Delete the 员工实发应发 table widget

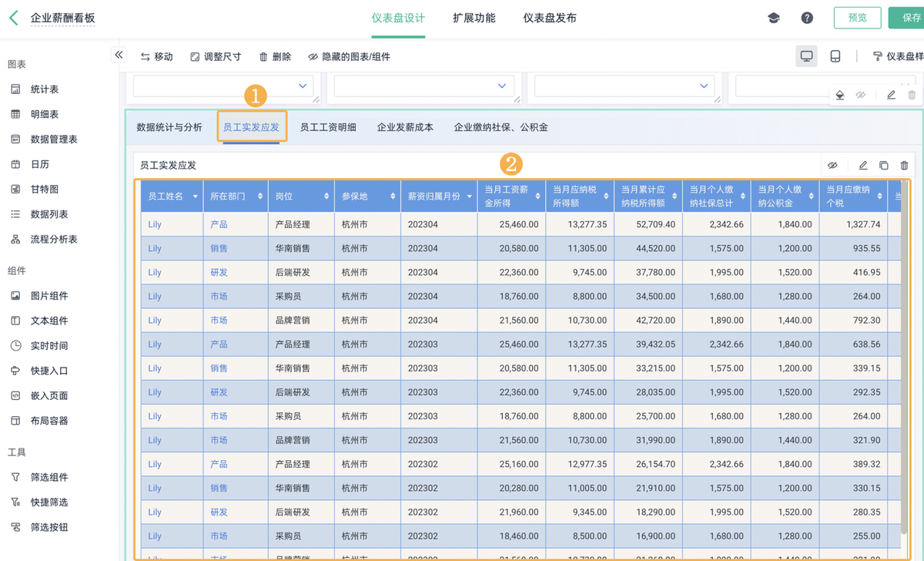(x=904, y=165)
